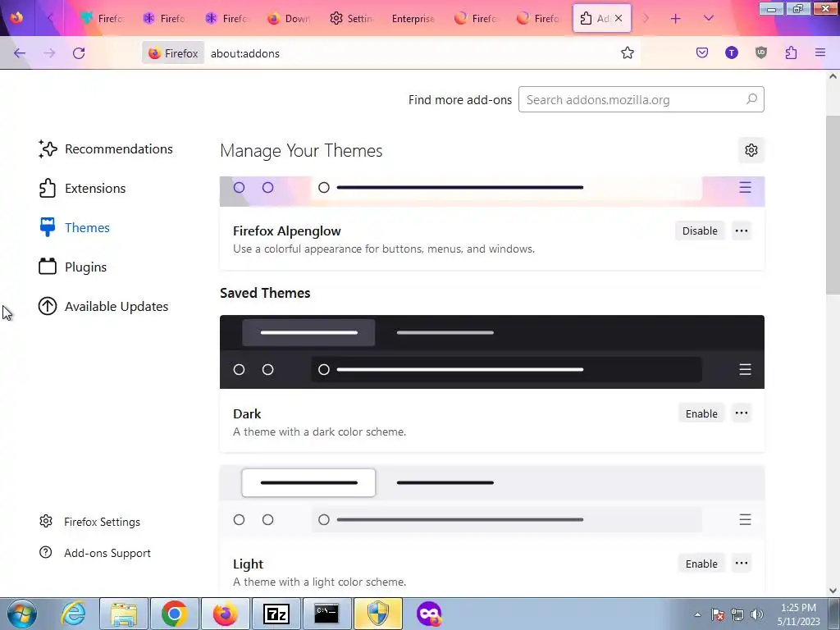Click the page vertical scrollbar thumb
This screenshot has width=840, height=630.
tap(833, 204)
